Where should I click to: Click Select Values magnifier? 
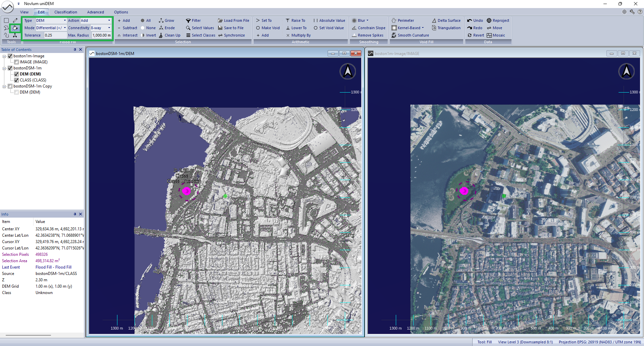click(200, 28)
